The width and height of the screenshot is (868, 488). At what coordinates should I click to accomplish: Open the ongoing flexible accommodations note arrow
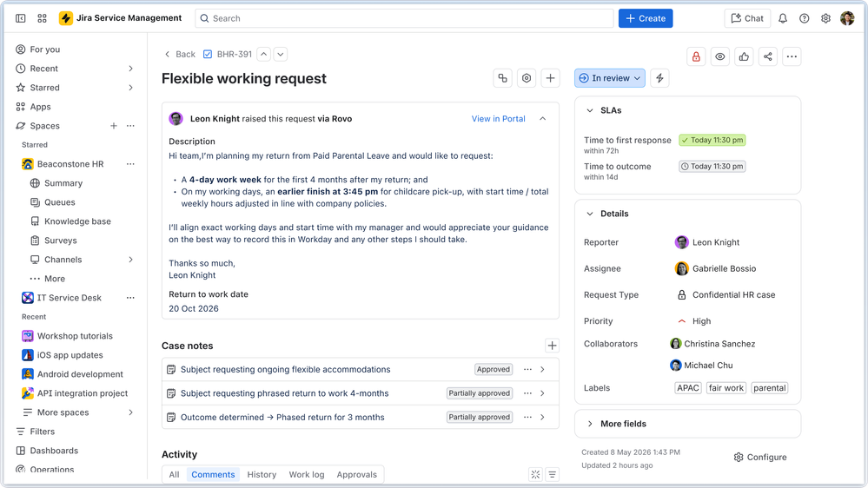pos(542,369)
